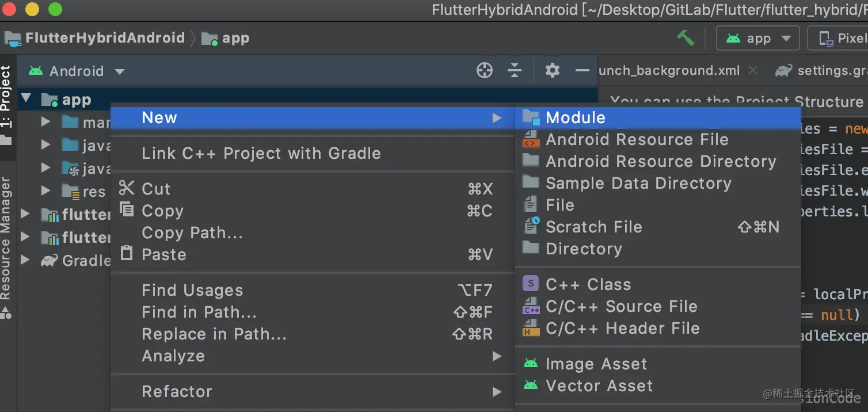Select Sample Data Directory option
Screen dimensions: 868x412
(x=658, y=184)
